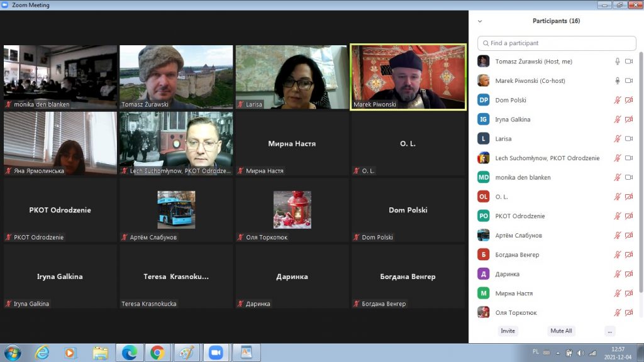Toggle Богдана Венгер's muted microphone
Image resolution: width=644 pixels, height=362 pixels.
pyautogui.click(x=618, y=255)
